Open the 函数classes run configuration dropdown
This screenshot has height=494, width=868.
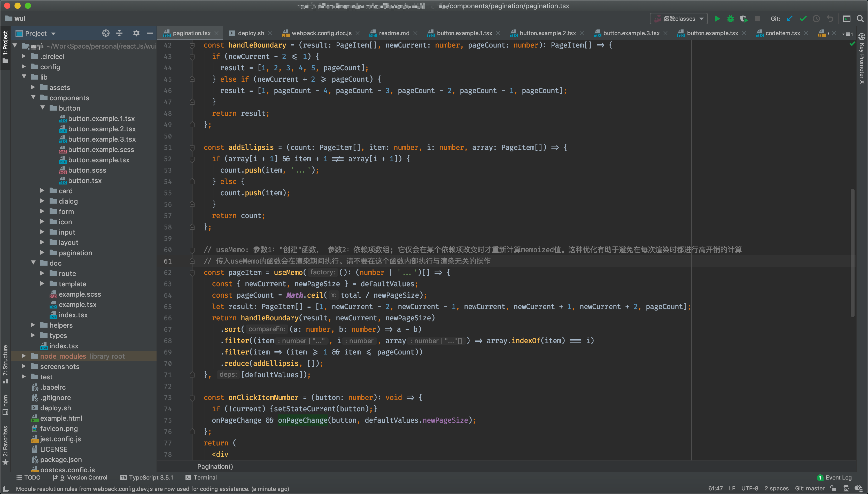[679, 19]
